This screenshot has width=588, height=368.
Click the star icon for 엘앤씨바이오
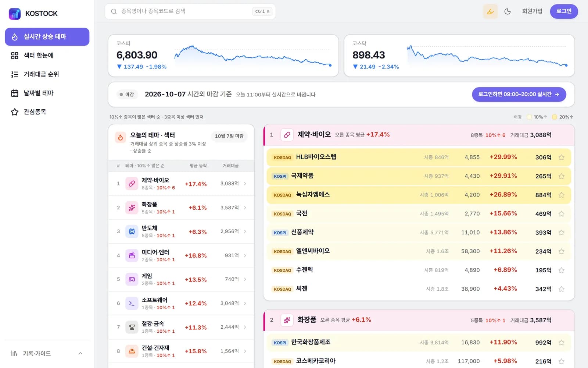562,251
